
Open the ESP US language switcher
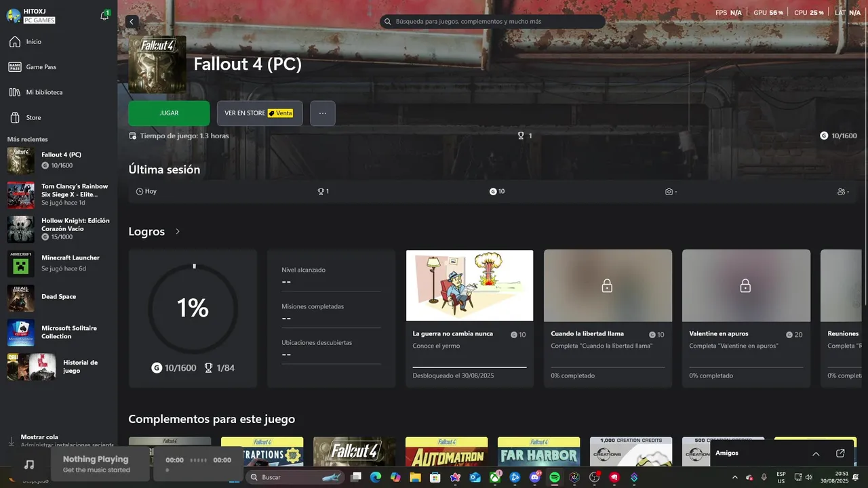pos(781,477)
